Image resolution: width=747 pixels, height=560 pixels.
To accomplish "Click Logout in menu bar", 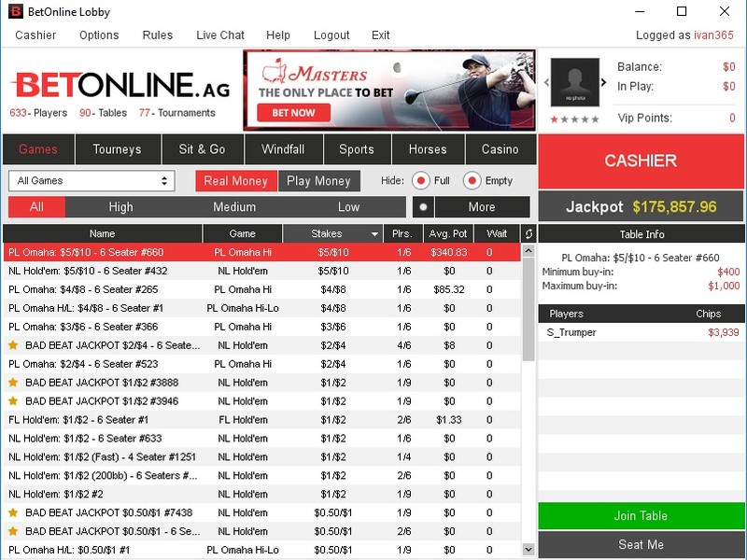I will click(331, 35).
